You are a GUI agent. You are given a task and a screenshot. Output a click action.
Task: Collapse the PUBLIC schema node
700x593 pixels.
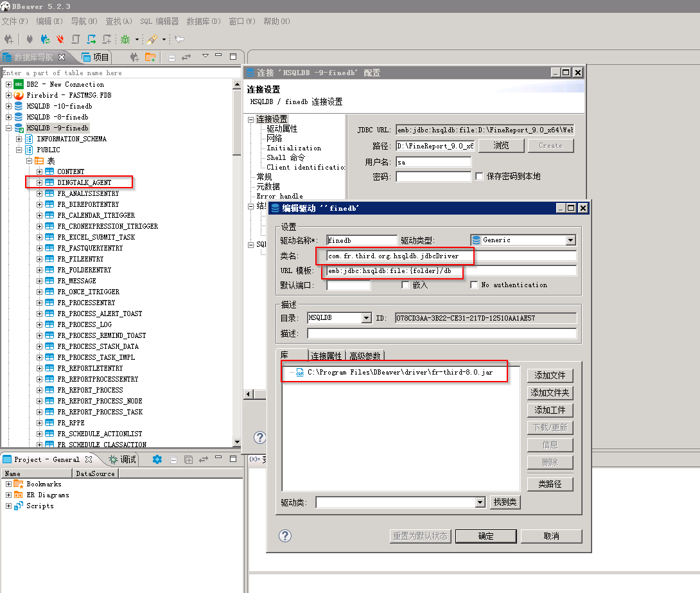point(19,150)
